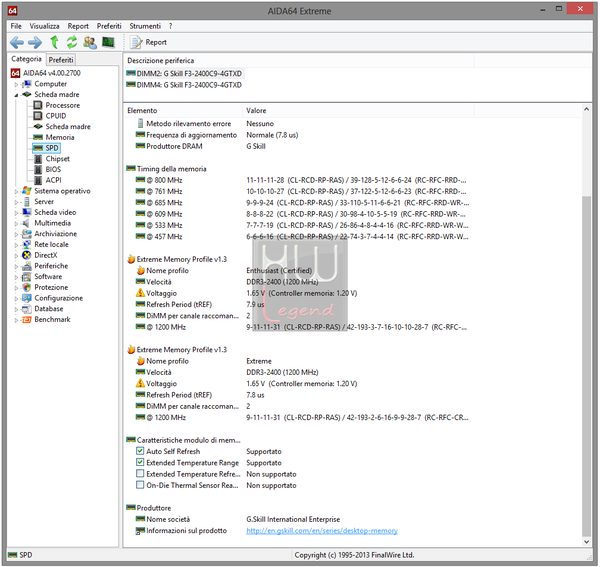
Task: Click the Benchmark category icon
Action: [26, 319]
